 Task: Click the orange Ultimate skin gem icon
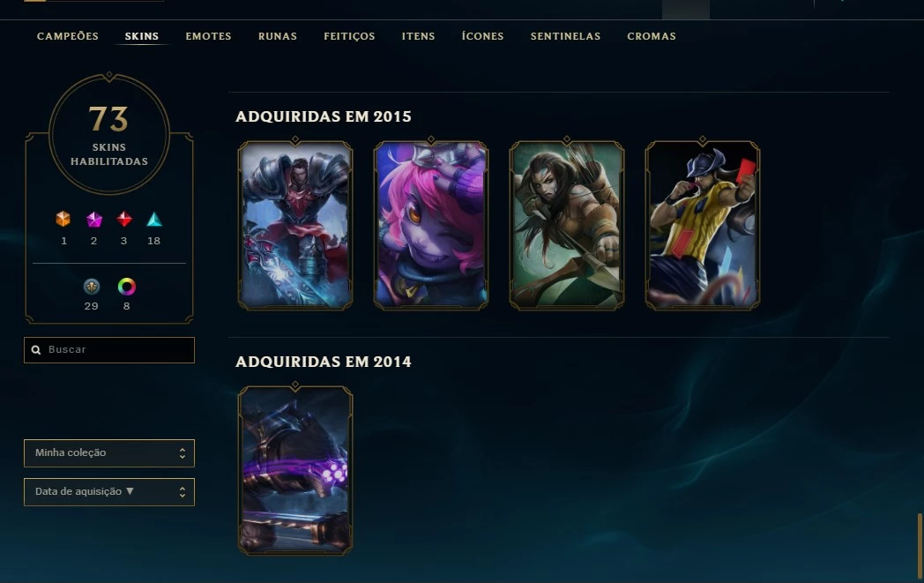click(63, 220)
